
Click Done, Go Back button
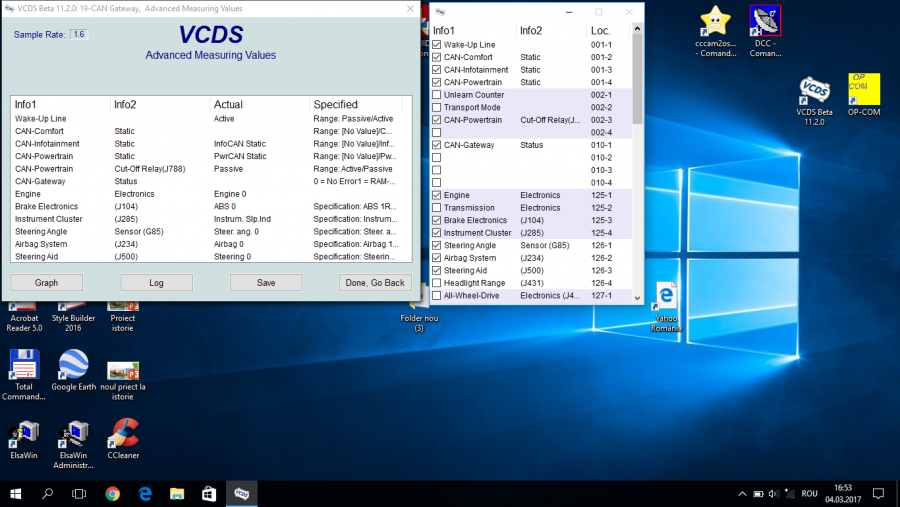[375, 283]
